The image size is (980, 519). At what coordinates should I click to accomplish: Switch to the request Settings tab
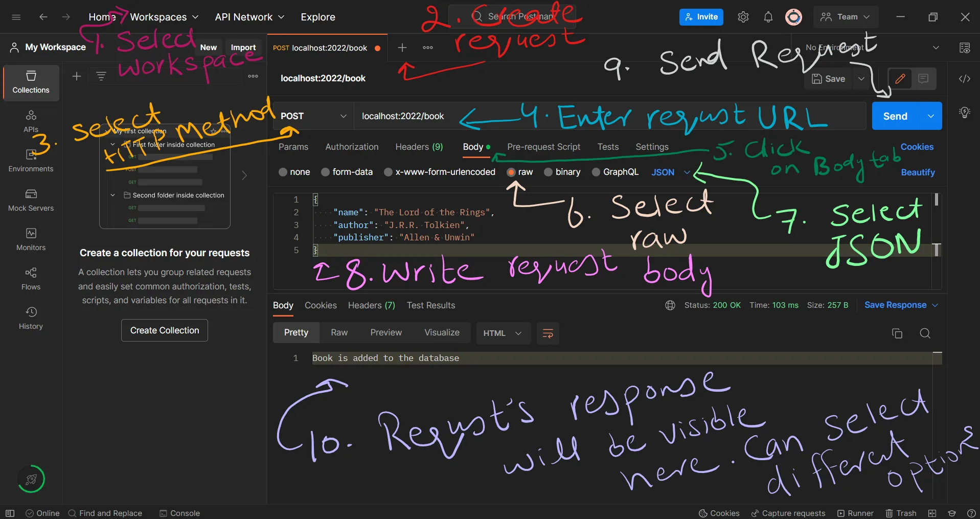[652, 147]
